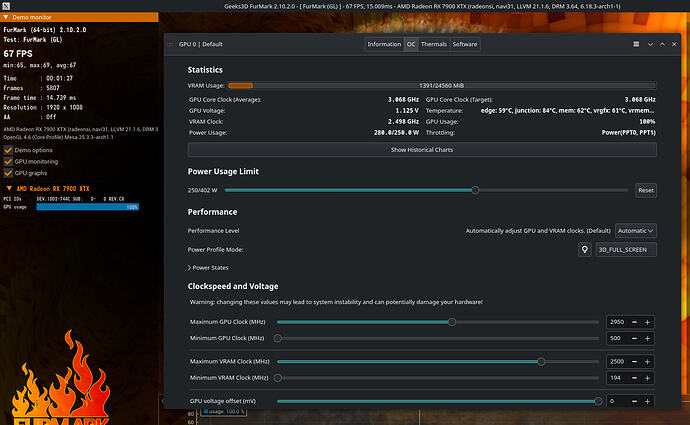
Task: Click the X11 icon in title bar
Action: click(7, 5)
